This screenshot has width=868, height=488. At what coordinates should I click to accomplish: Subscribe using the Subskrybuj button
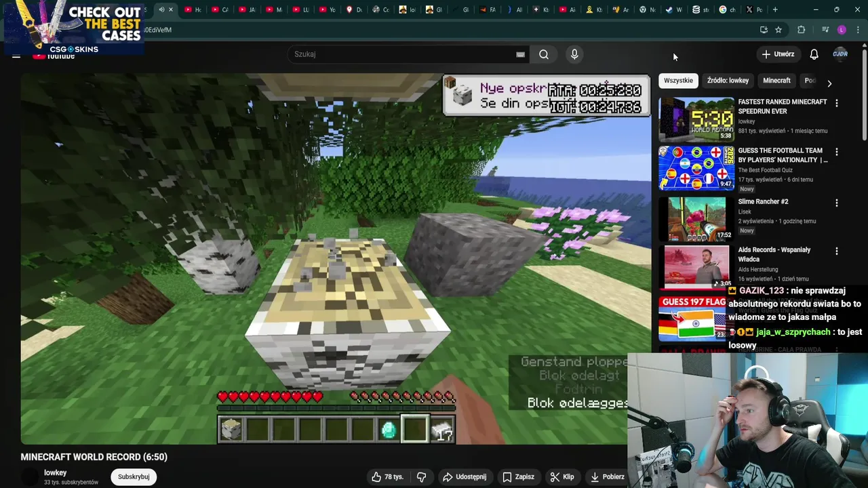coord(134,476)
